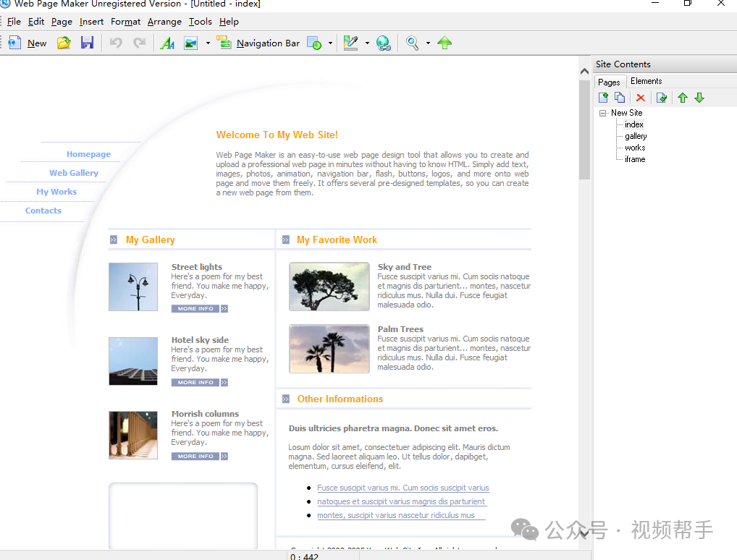Move page down with green arrow
The width and height of the screenshot is (737, 560).
(x=699, y=98)
